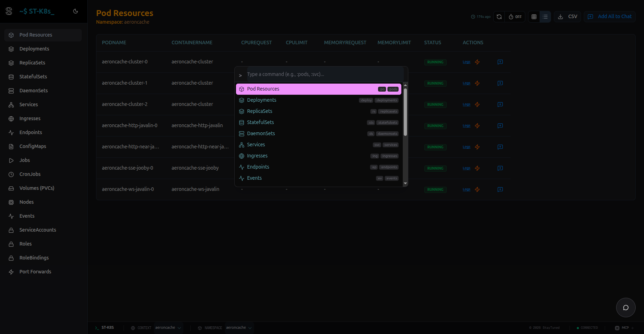This screenshot has height=334, width=644.
Task: Click scrollbar down arrow in command palette
Action: (405, 184)
